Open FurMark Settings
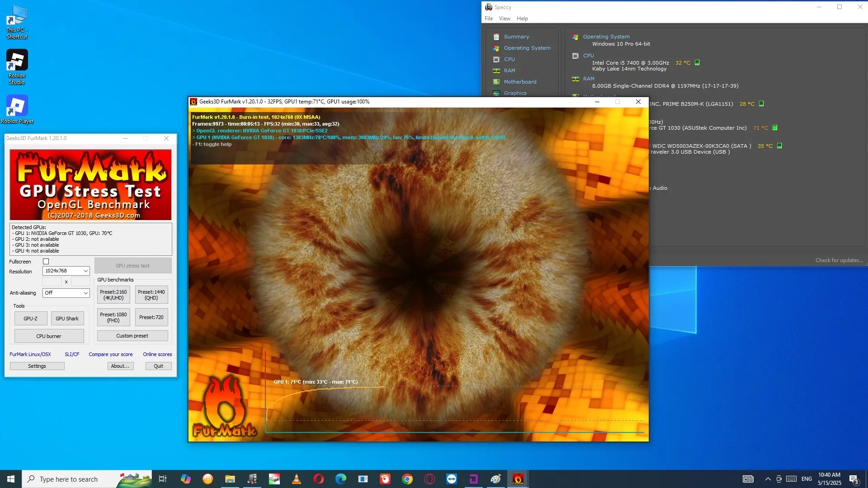The image size is (868, 488). click(x=37, y=366)
